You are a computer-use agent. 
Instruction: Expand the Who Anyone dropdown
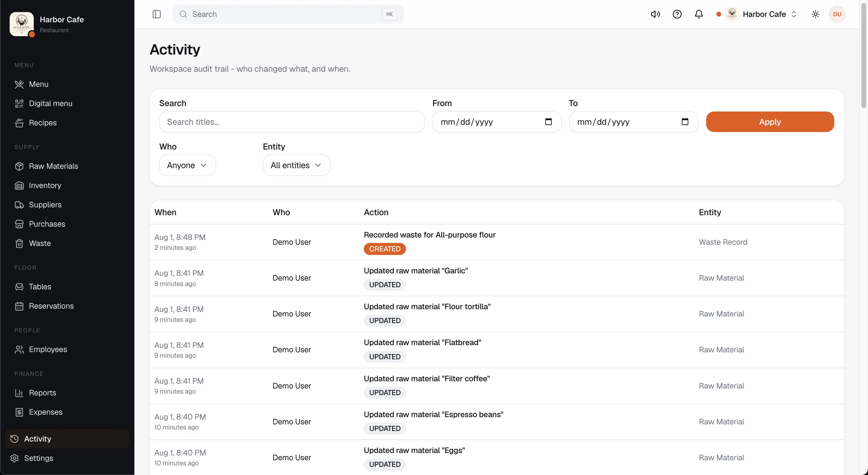pos(187,165)
